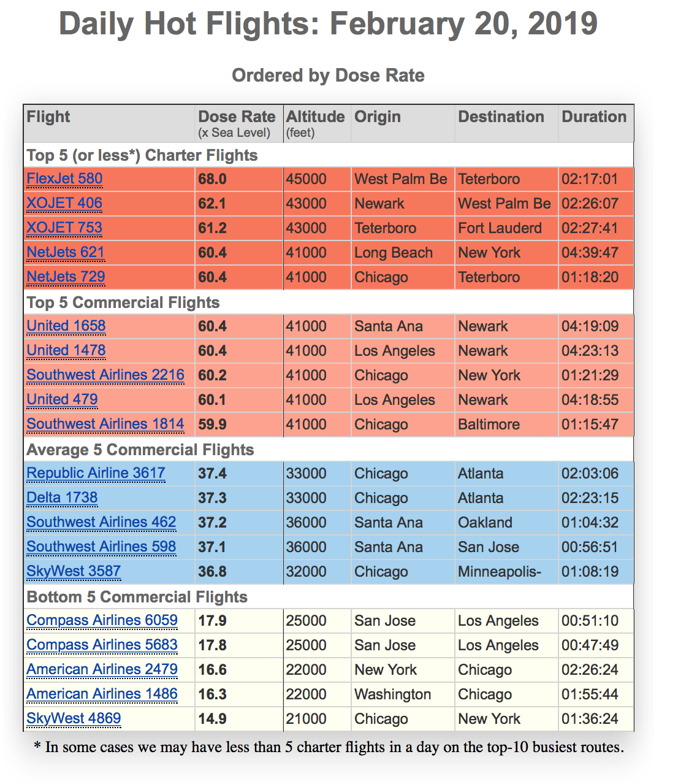This screenshot has height=784, width=678.
Task: Select the dose rate value 37.4
Action: click(212, 474)
